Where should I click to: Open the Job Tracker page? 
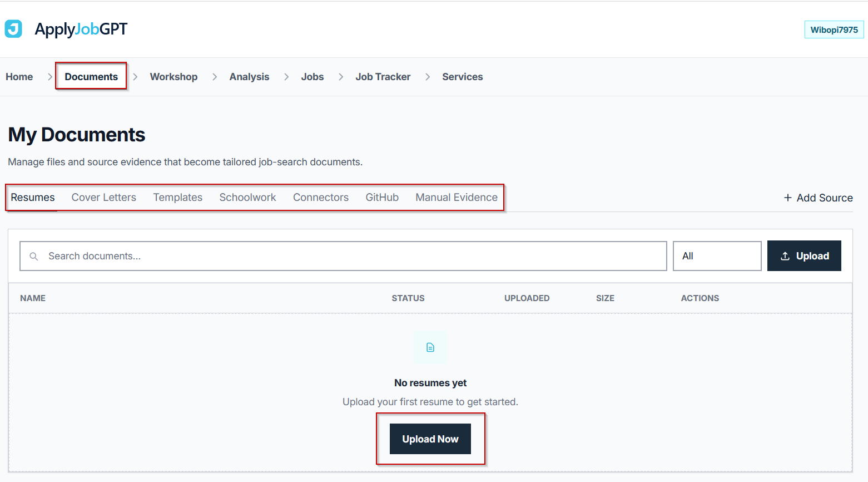click(x=383, y=77)
